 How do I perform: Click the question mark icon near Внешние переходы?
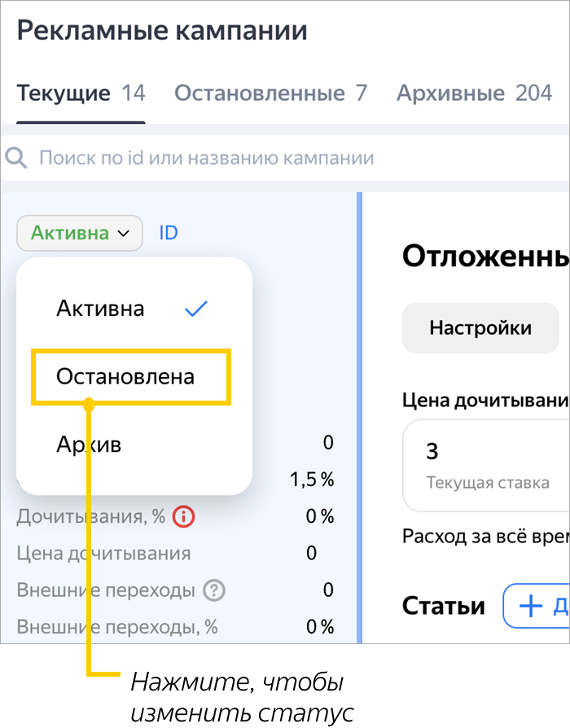click(x=214, y=590)
